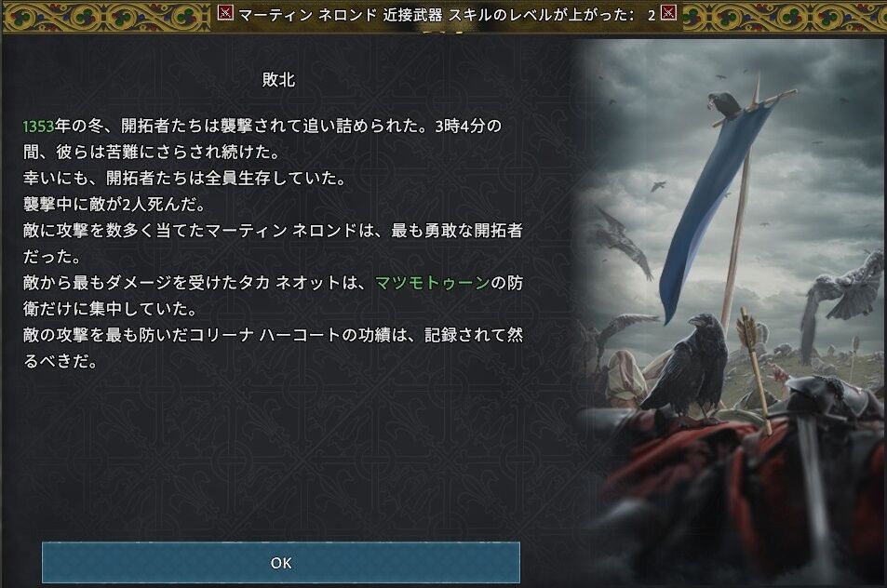Select the green year 1353 link
The width and height of the screenshot is (887, 588).
pos(38,127)
